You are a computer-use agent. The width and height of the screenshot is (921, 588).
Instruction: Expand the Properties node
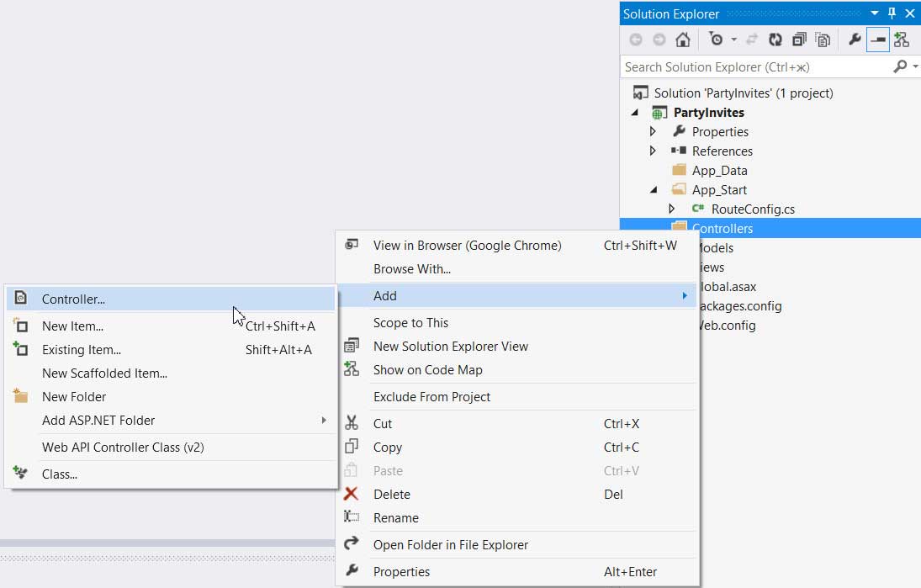click(653, 131)
